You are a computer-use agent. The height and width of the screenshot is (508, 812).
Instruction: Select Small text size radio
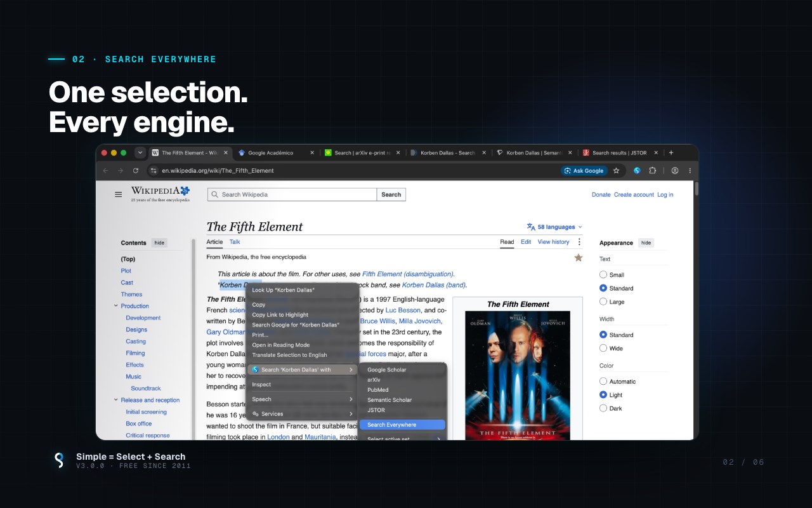[x=603, y=275]
